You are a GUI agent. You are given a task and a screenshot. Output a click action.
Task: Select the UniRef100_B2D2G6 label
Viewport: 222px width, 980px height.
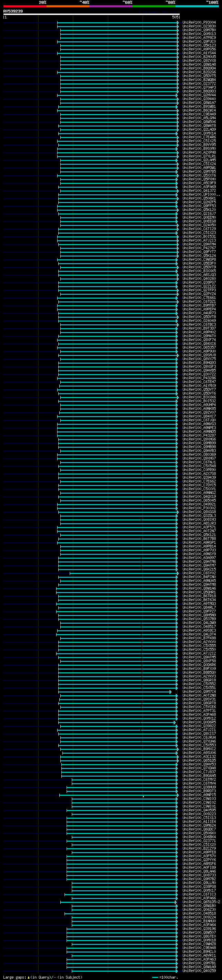(199, 72)
